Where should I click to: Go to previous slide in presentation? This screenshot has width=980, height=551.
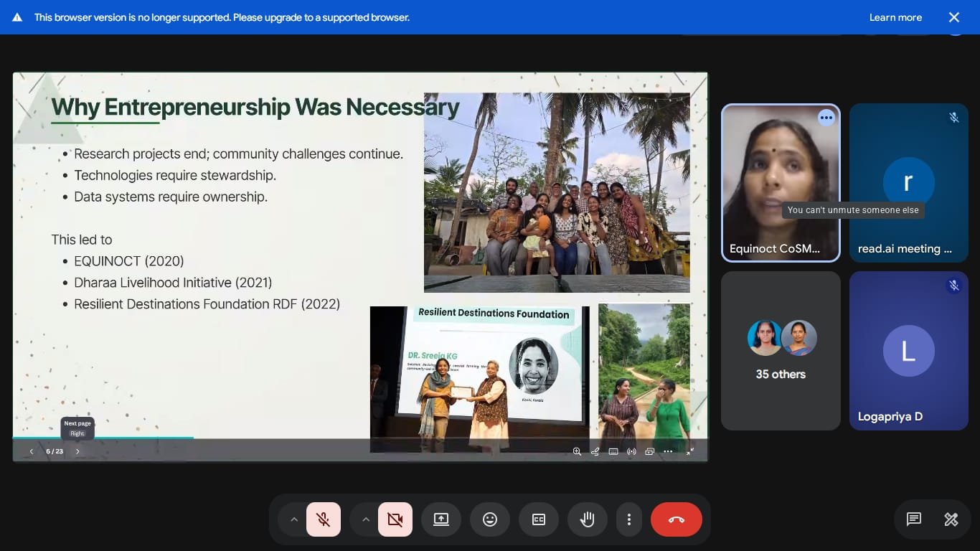32,451
